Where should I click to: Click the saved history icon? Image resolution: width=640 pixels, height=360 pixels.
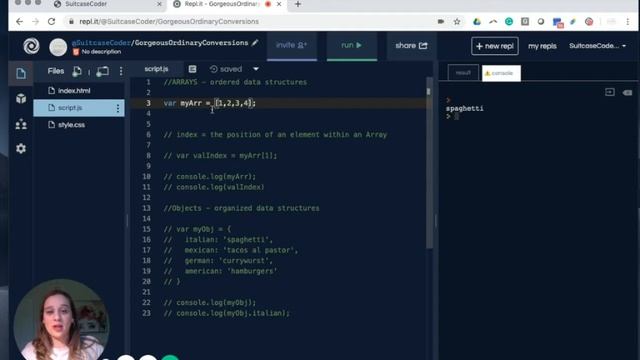213,69
